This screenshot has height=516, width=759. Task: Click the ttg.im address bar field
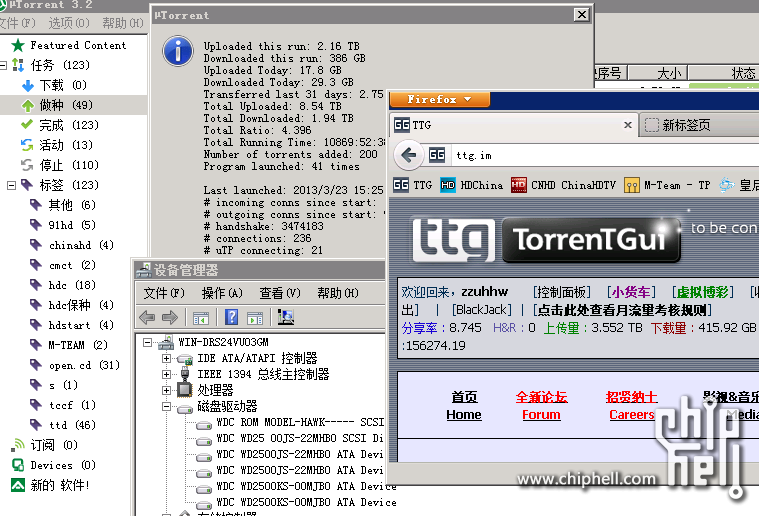605,155
